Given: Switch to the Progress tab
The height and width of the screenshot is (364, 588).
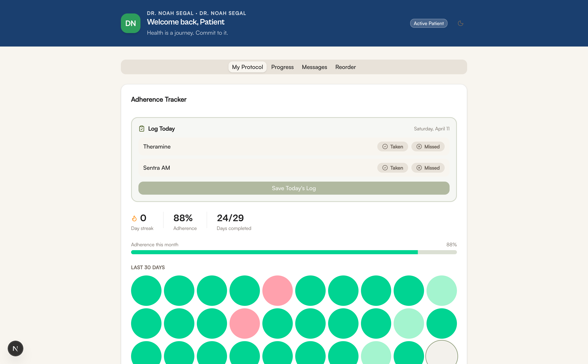Looking at the screenshot, I should 282,67.
